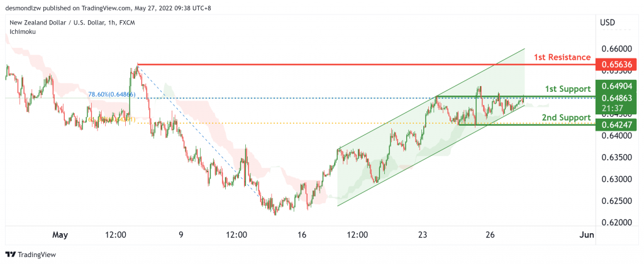Viewport: 644px width, 264px height.
Task: Click the USD currency label on price axis
Action: point(608,23)
